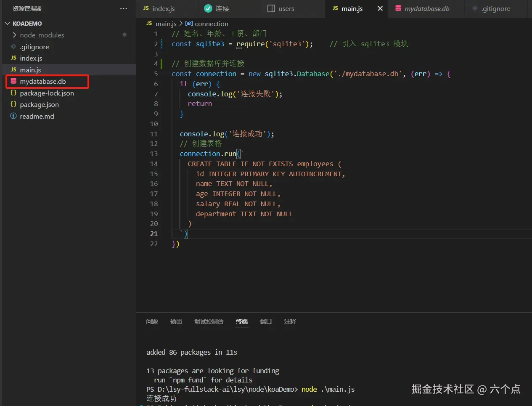Click the variable symbol icon in breadcrumb

189,24
